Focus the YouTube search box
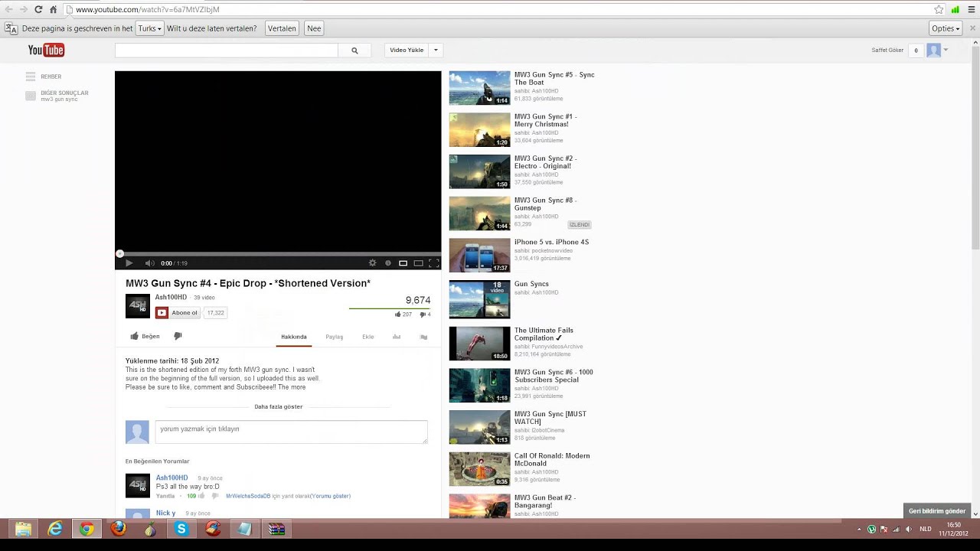The image size is (980, 551). pyautogui.click(x=226, y=51)
